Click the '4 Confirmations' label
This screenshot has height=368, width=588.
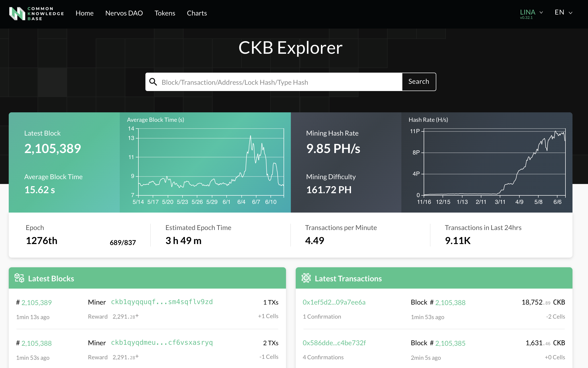point(323,357)
